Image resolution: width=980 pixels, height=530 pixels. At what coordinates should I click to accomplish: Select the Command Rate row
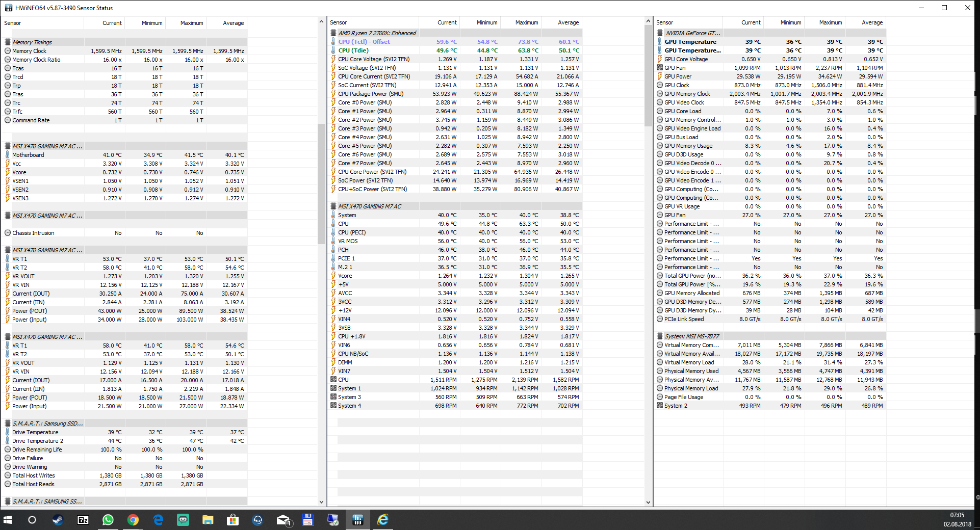coord(124,120)
